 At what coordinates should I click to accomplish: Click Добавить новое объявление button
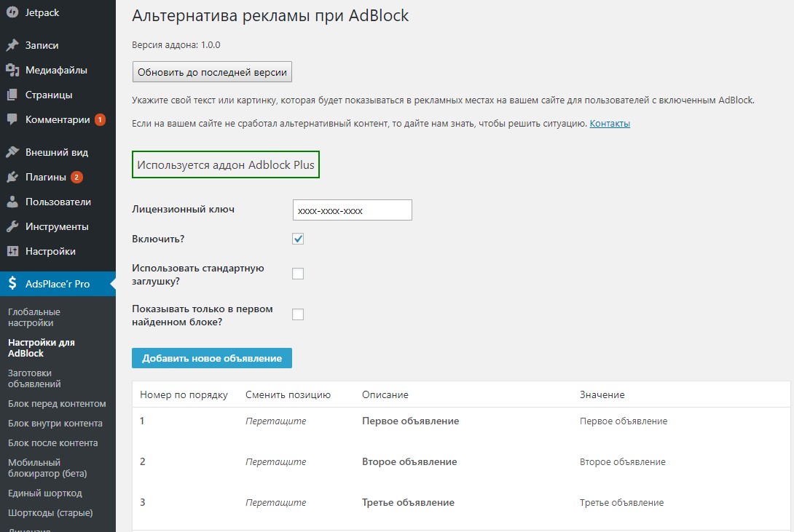[x=211, y=357]
